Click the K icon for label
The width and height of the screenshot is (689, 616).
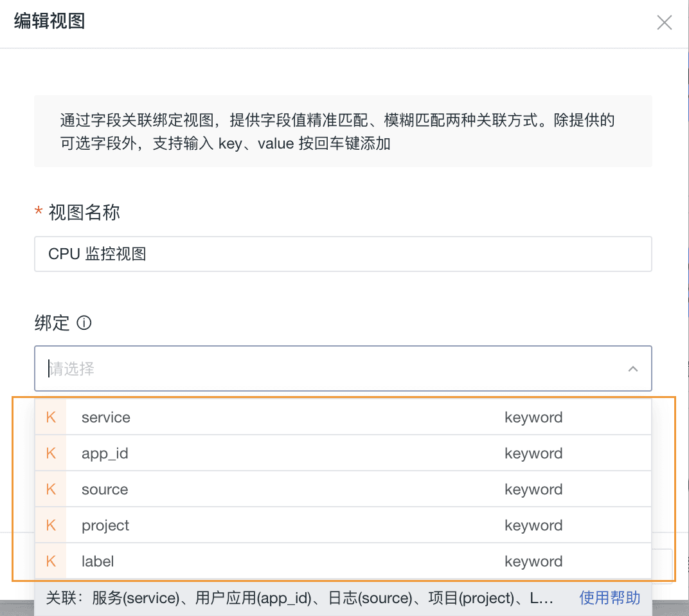(x=51, y=561)
